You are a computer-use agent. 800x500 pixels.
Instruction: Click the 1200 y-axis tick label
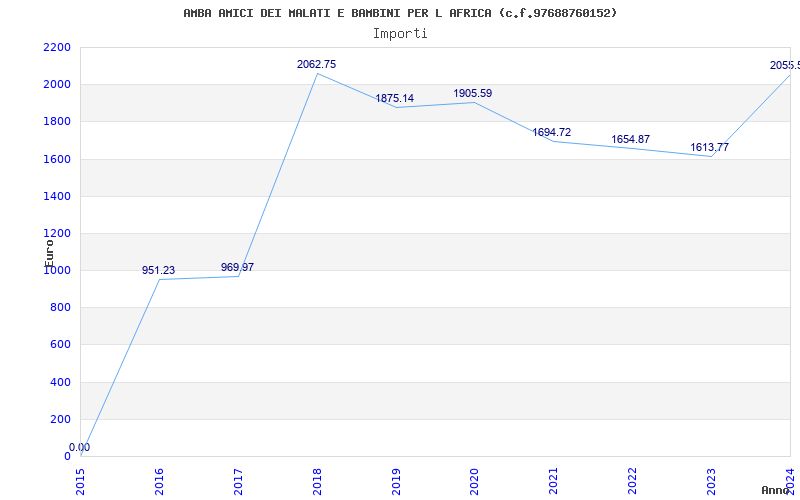pos(57,234)
